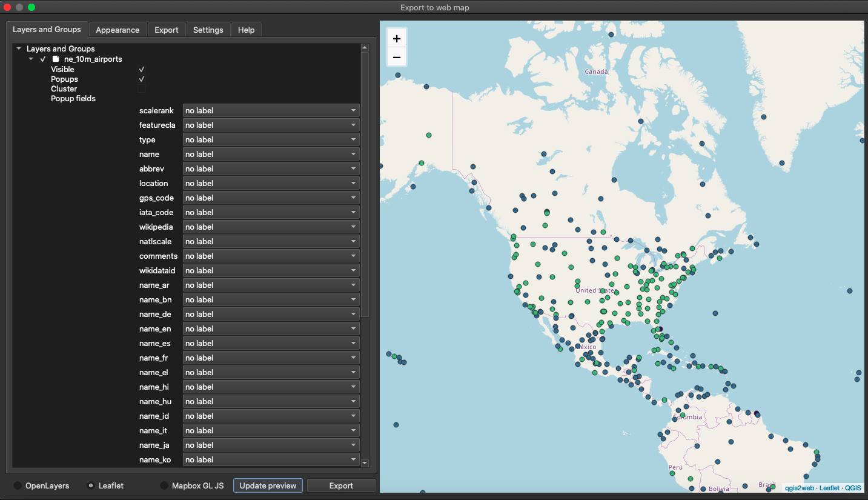
Task: Click the map zoom out minus icon
Action: 397,58
